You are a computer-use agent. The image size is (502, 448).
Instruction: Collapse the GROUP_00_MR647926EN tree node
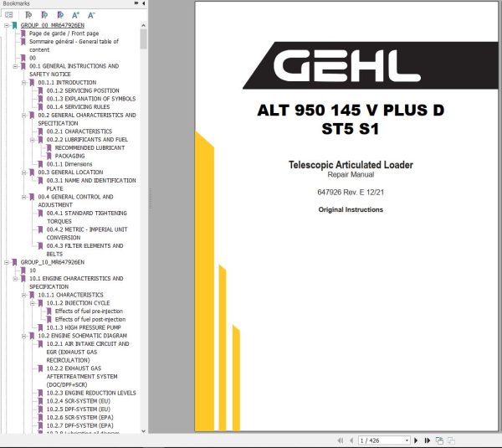(x=7, y=25)
